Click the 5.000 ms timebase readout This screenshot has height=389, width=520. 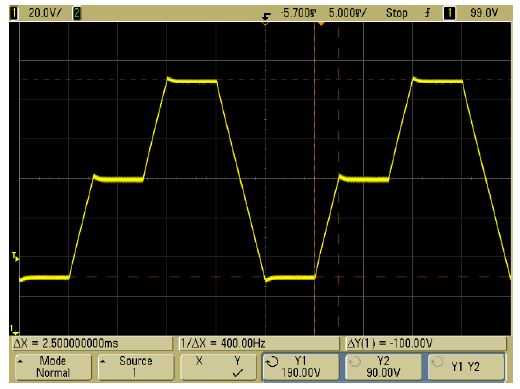(x=347, y=13)
